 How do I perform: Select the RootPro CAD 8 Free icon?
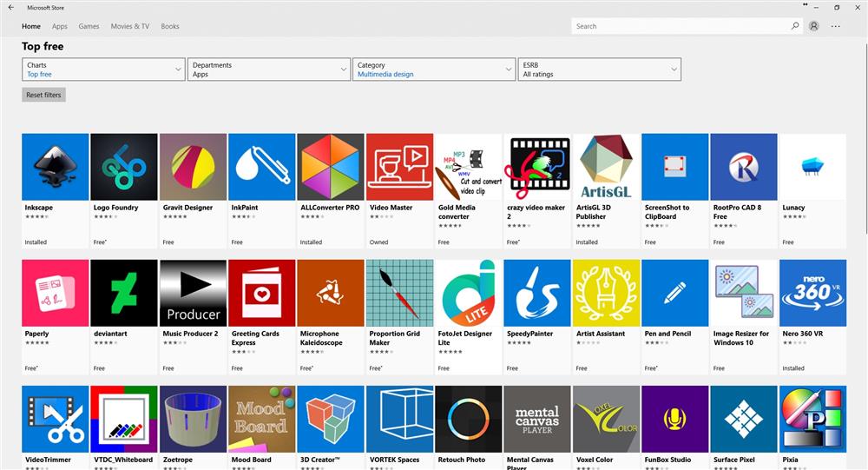click(x=744, y=167)
